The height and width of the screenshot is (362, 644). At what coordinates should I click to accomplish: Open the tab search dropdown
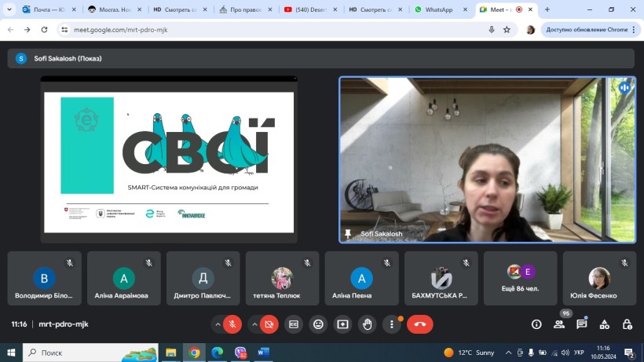pyautogui.click(x=9, y=9)
